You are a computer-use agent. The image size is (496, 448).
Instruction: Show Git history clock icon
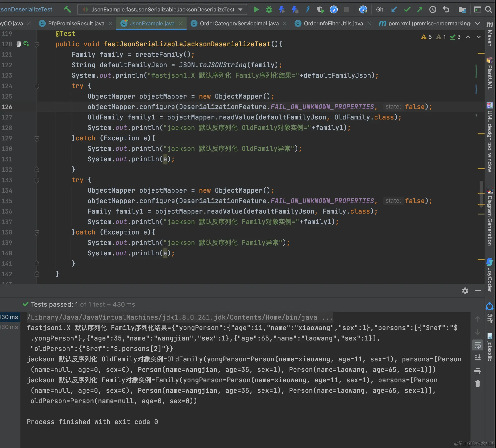[x=433, y=10]
